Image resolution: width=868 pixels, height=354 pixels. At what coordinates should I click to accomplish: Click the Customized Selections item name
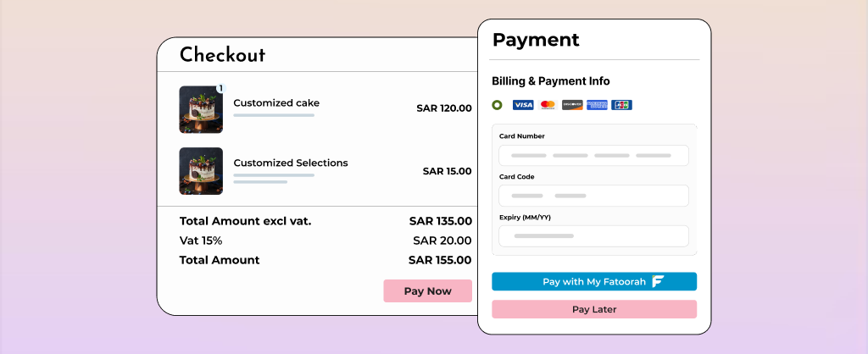tap(291, 163)
